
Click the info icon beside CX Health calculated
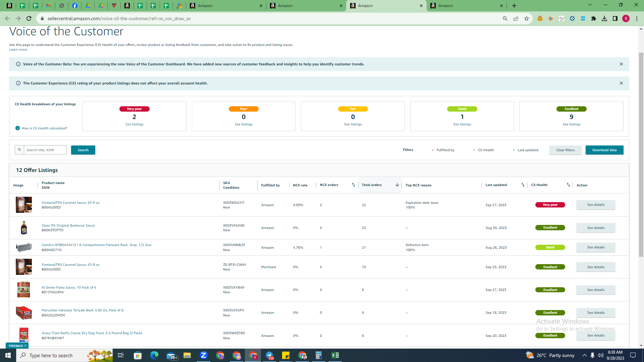17,128
